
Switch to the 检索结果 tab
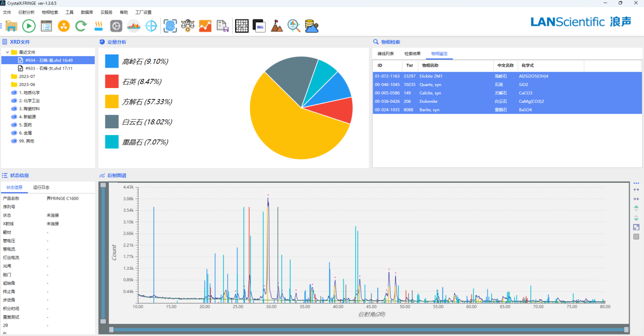(x=412, y=53)
